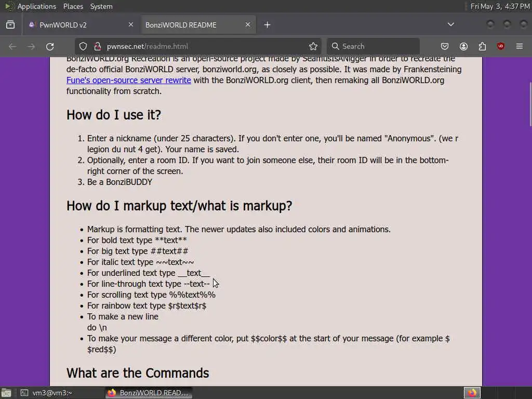Click the show desktop icon in taskbar

tap(6, 393)
